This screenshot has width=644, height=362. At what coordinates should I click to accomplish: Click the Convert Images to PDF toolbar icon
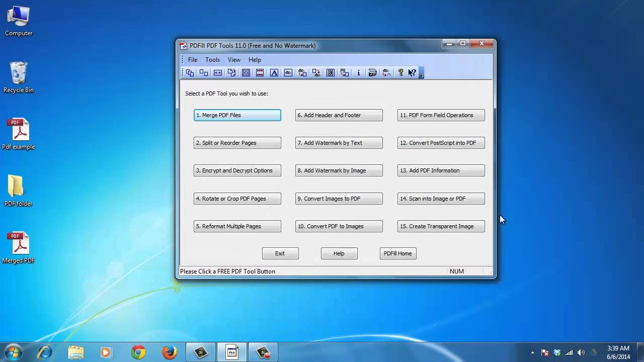click(302, 73)
